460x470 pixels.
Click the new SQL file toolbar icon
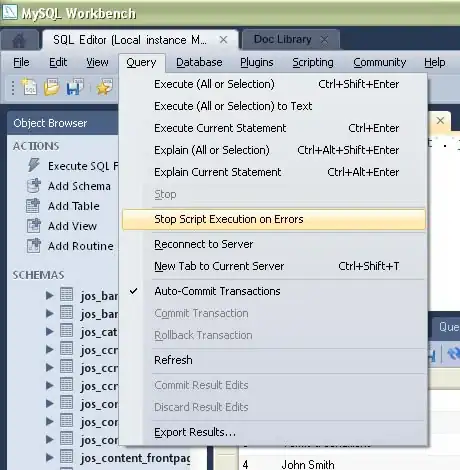pos(29,87)
